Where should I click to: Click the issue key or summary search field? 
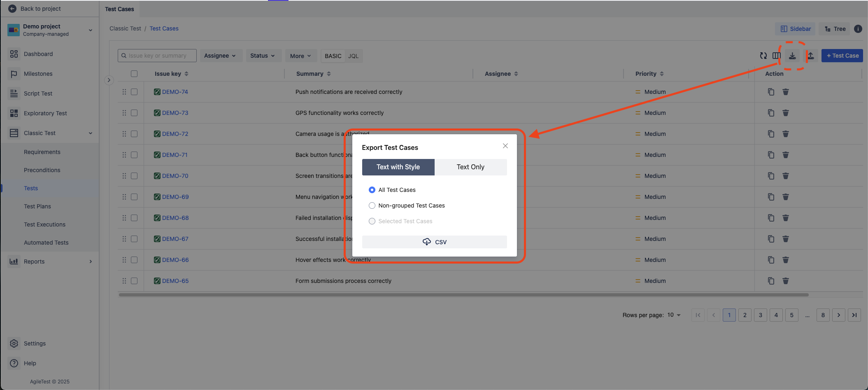point(157,56)
